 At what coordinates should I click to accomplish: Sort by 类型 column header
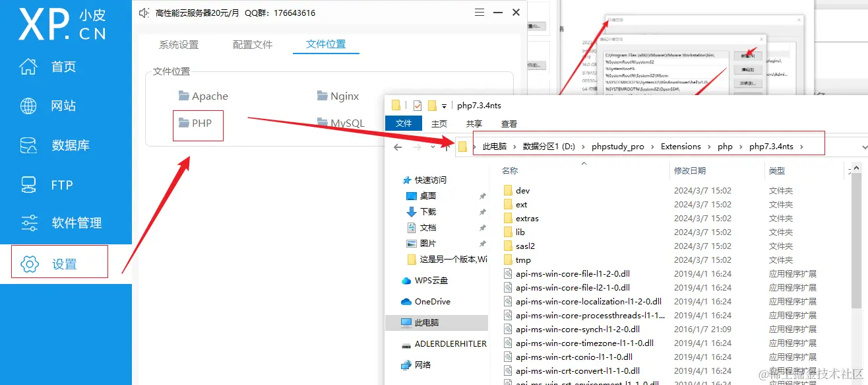(x=777, y=171)
